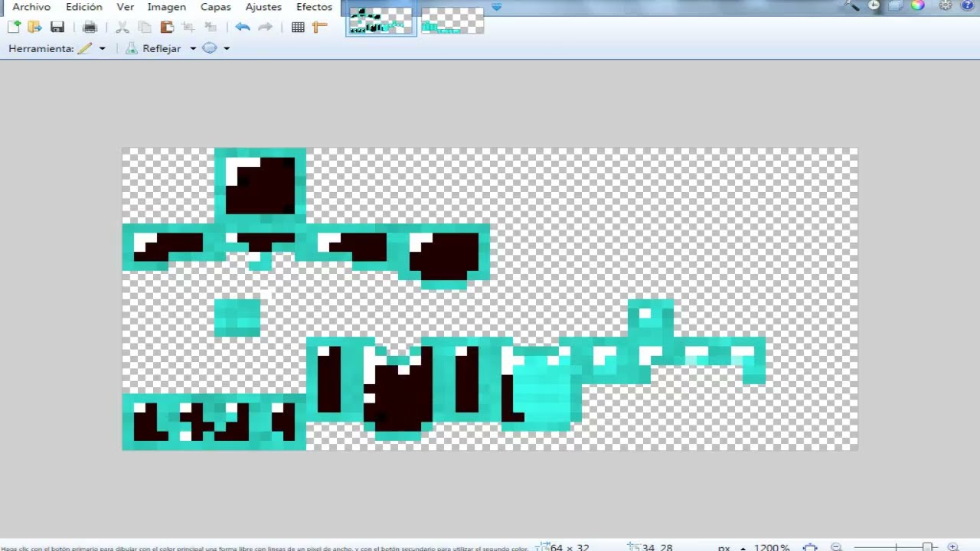980x551 pixels.
Task: Click the zoom slider handle
Action: [927, 547]
